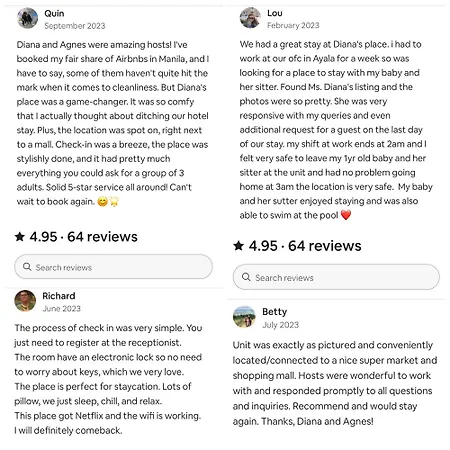Image resolution: width=450 pixels, height=450 pixels.
Task: Select reviewer name Quin
Action: pyautogui.click(x=54, y=13)
